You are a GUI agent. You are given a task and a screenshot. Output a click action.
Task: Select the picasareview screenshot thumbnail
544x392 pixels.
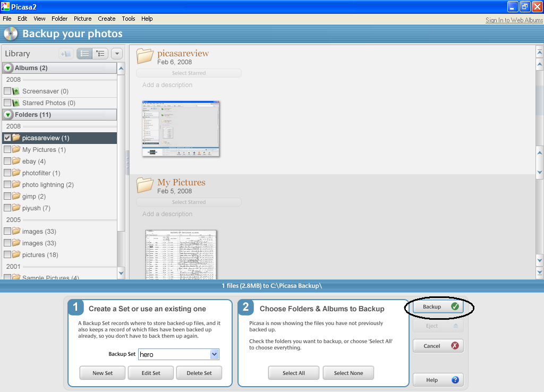[181, 129]
